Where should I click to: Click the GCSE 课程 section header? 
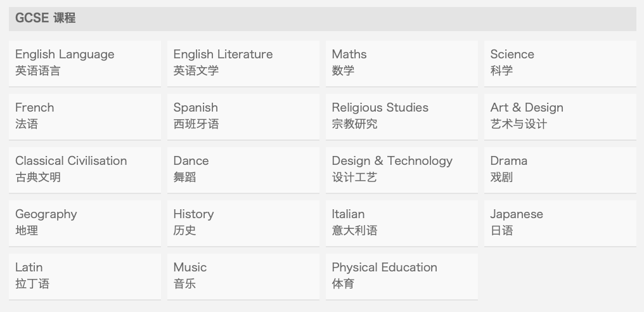[x=323, y=18]
